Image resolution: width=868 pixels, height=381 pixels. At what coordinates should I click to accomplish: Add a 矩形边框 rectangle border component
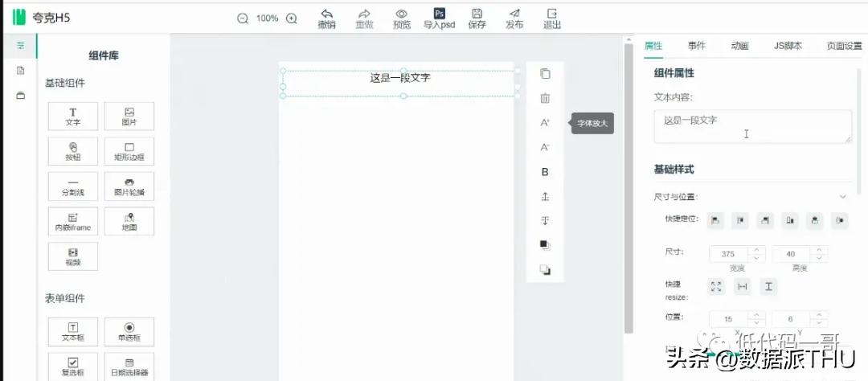tap(129, 151)
